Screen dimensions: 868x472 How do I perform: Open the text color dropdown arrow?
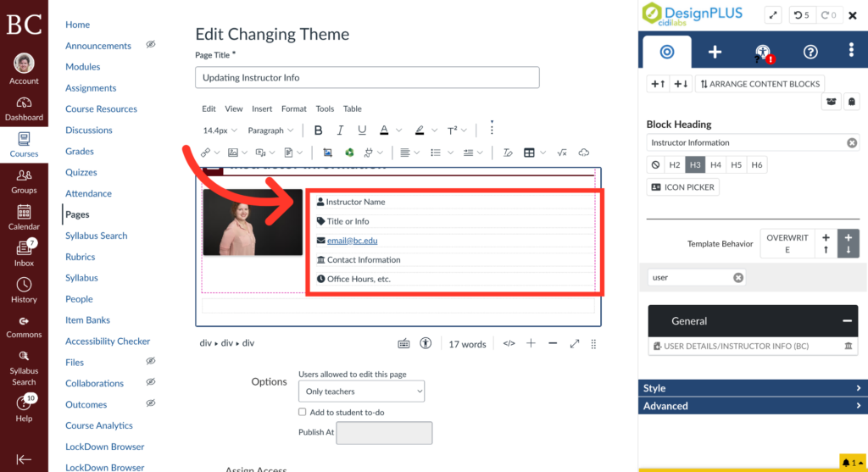click(398, 130)
